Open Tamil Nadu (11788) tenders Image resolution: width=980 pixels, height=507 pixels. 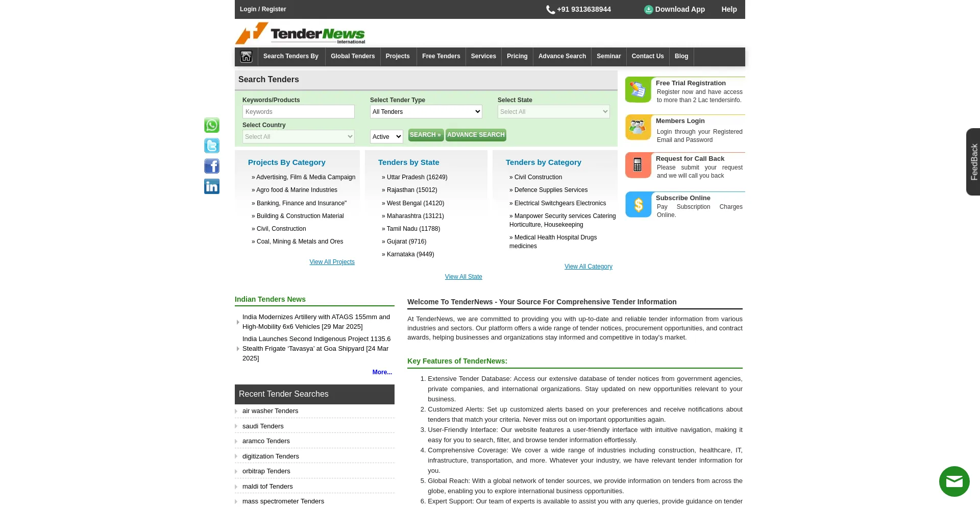411,229
